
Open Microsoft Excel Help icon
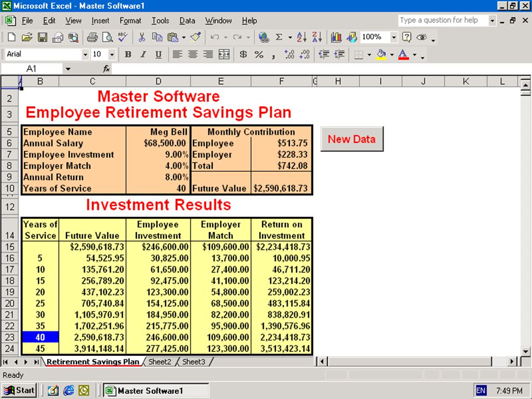tap(406, 37)
